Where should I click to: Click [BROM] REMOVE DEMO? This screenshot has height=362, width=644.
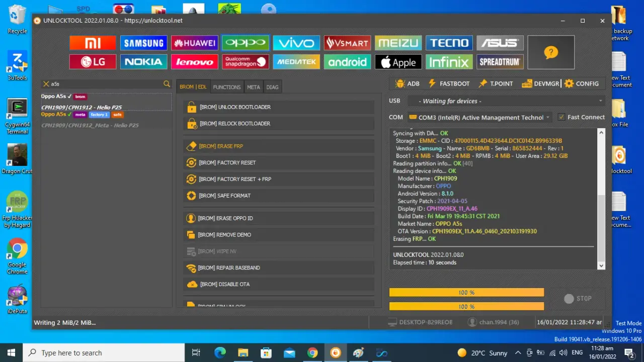(x=279, y=235)
